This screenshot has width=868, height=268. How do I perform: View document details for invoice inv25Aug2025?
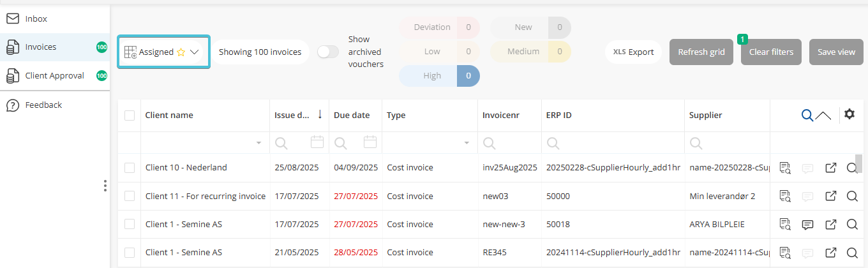[785, 168]
